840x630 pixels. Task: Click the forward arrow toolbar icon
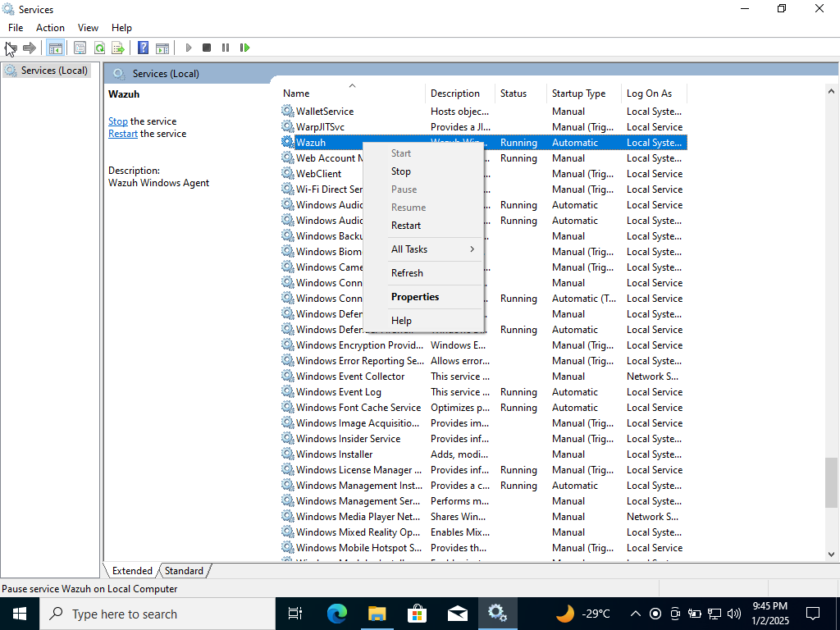(30, 48)
